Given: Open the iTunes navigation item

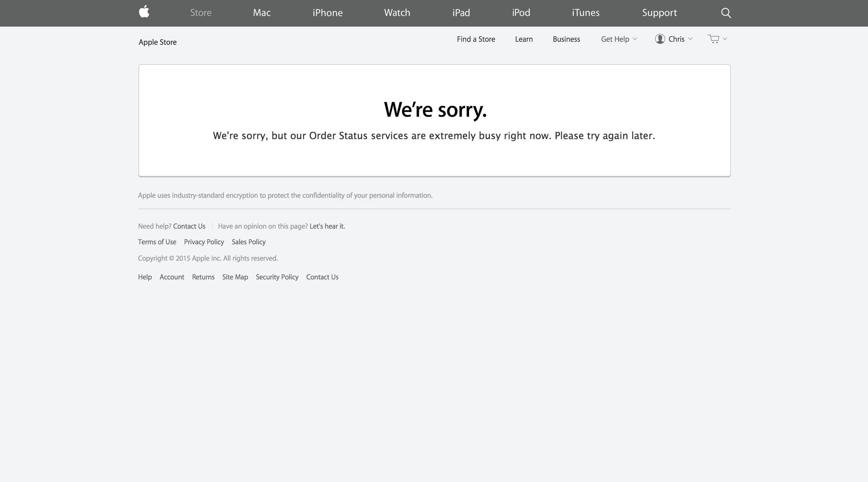Looking at the screenshot, I should coord(586,13).
